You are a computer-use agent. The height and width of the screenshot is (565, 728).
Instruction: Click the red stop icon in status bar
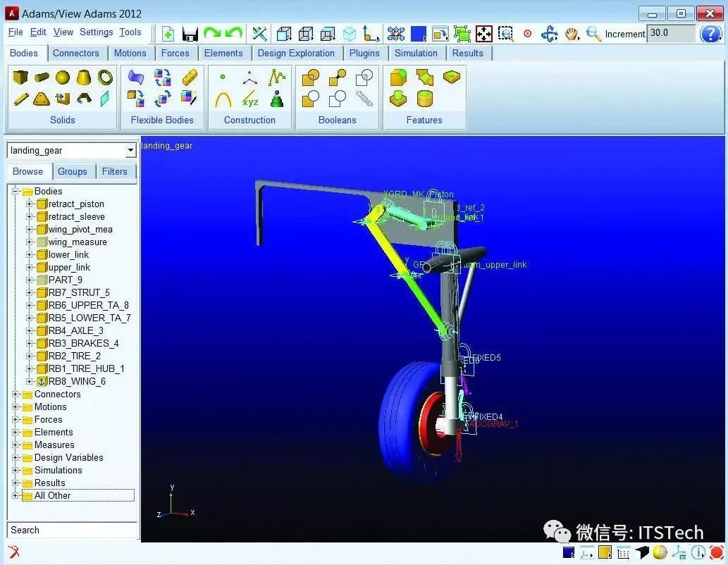(717, 552)
